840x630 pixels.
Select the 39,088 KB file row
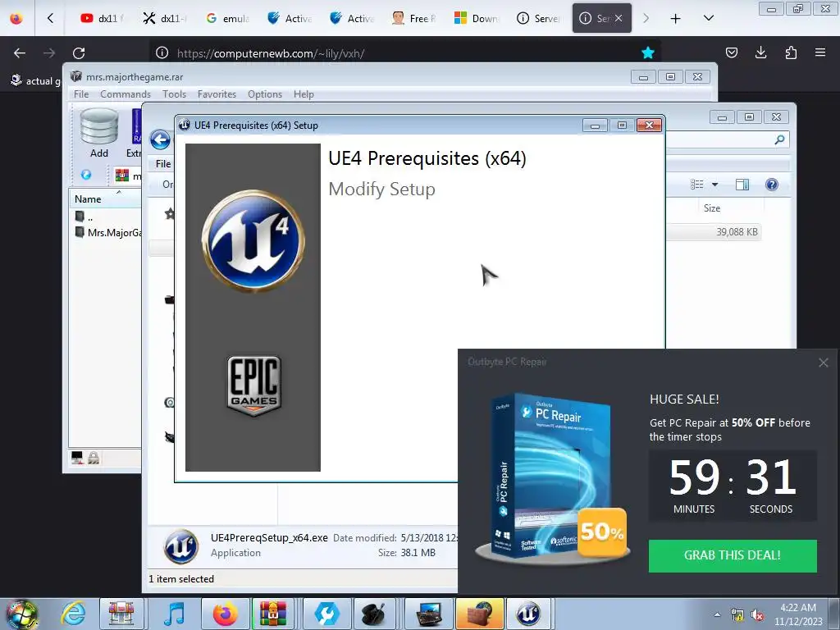[x=714, y=232]
